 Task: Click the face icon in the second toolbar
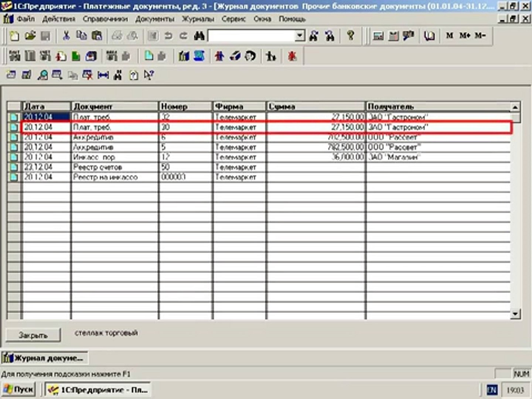(x=250, y=56)
